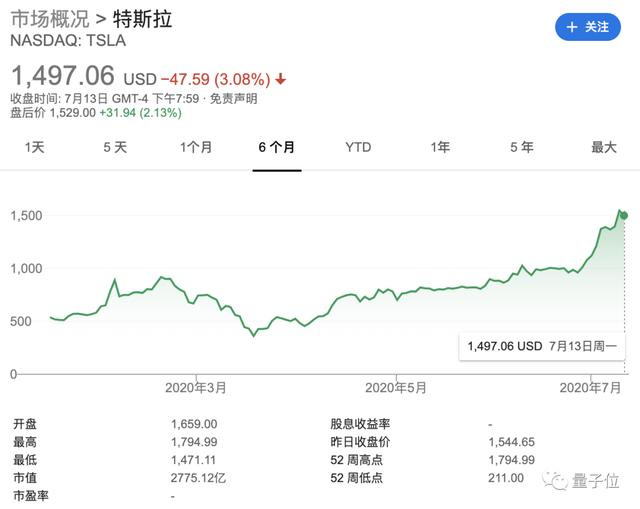Click the 2020年7月 axis label
This screenshot has width=640, height=509.
590,387
